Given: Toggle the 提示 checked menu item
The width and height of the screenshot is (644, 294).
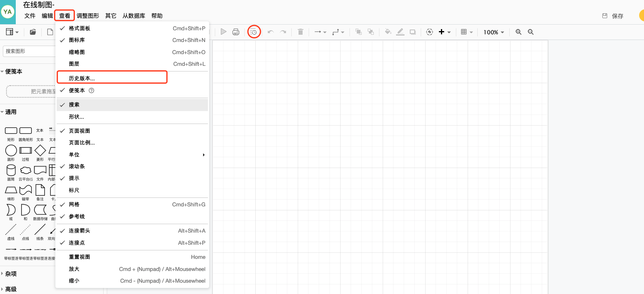Looking at the screenshot, I should tap(132, 178).
